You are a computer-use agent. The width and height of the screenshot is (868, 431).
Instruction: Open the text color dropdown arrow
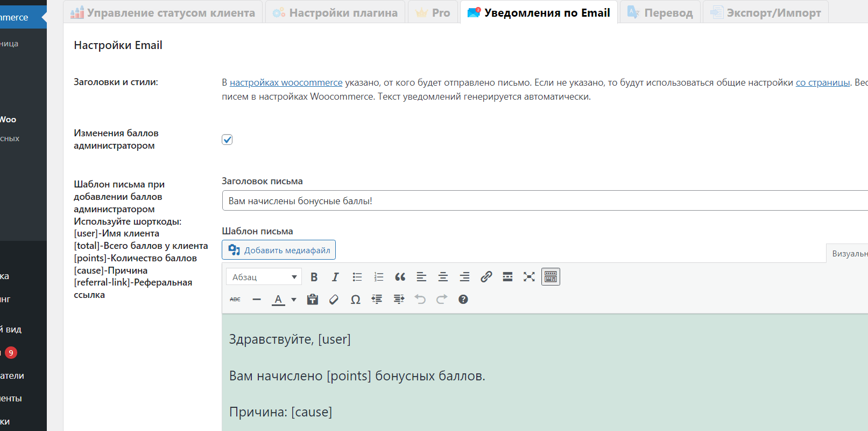[x=294, y=300]
